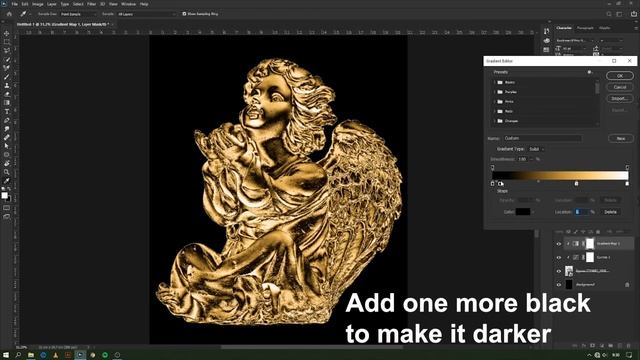Open the Filter menu
The height and width of the screenshot is (360, 640).
pos(91,4)
